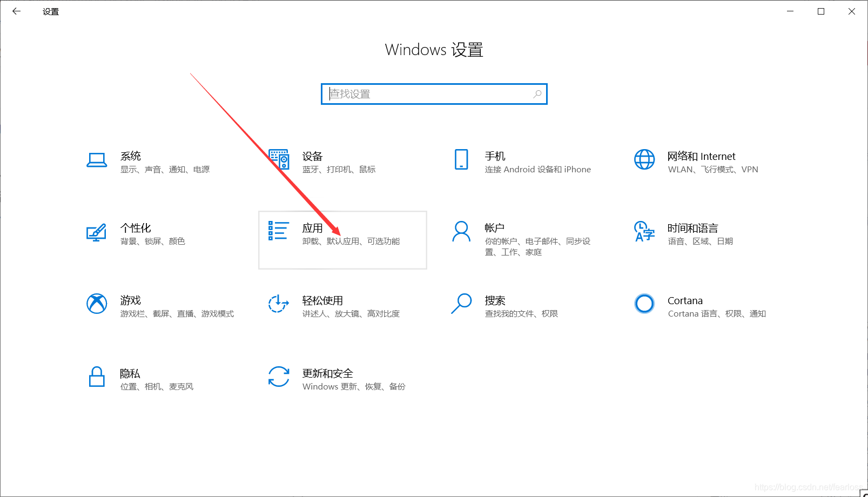
Task: Click the Search magnifier category icon
Action: pyautogui.click(x=461, y=304)
